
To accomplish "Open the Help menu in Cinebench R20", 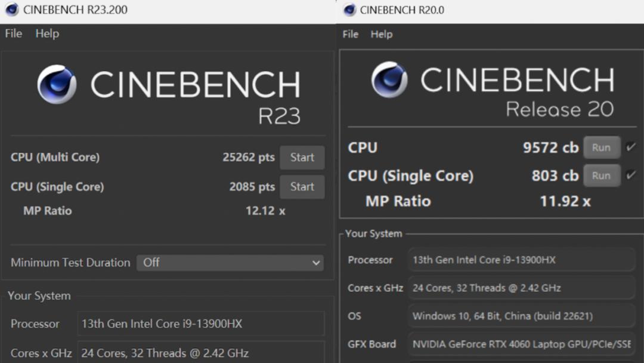I will [382, 34].
